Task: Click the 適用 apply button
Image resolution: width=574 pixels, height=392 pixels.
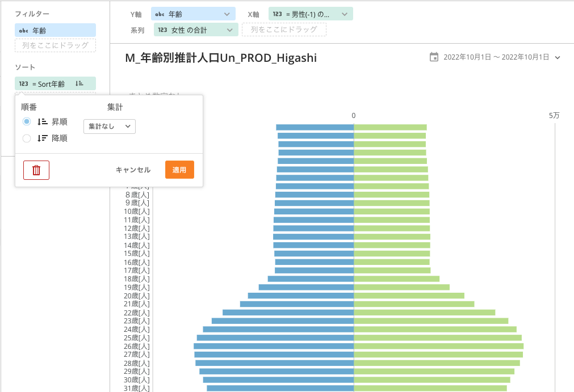Action: (179, 170)
